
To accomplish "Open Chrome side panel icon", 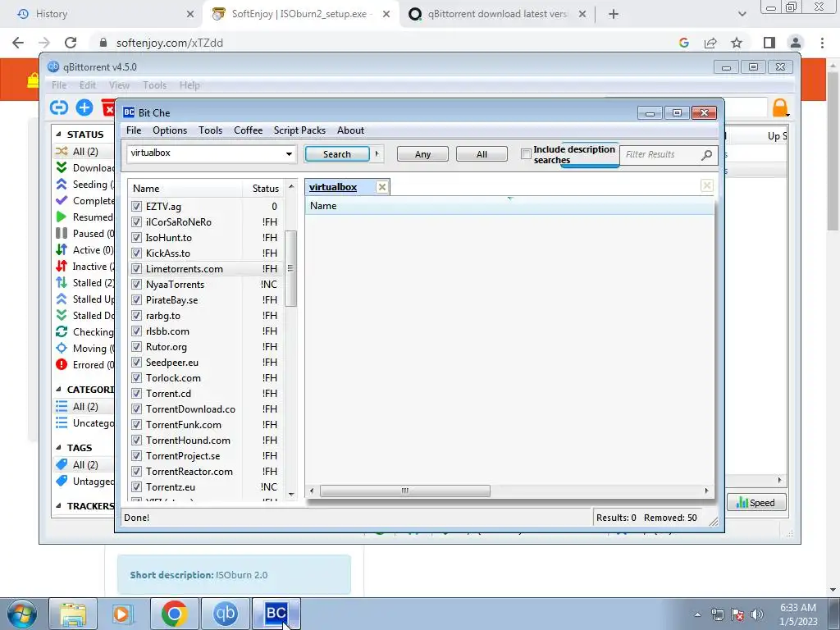I will (769, 43).
